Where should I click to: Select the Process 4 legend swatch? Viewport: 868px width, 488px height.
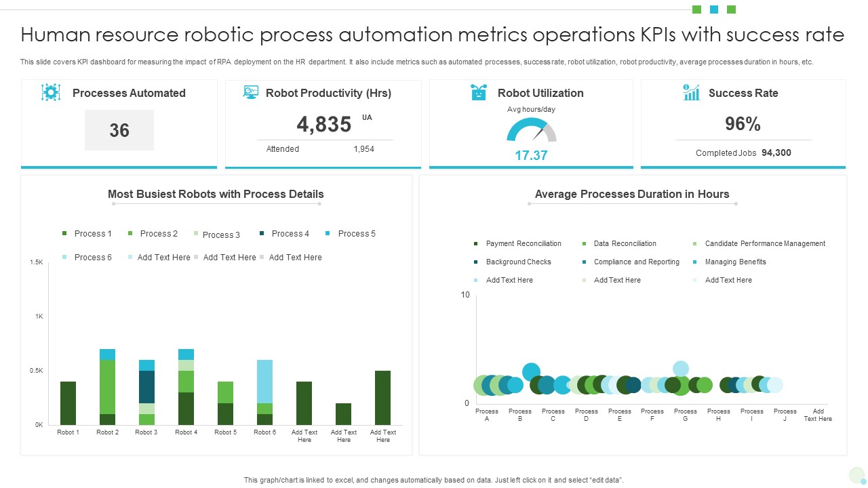tap(262, 234)
